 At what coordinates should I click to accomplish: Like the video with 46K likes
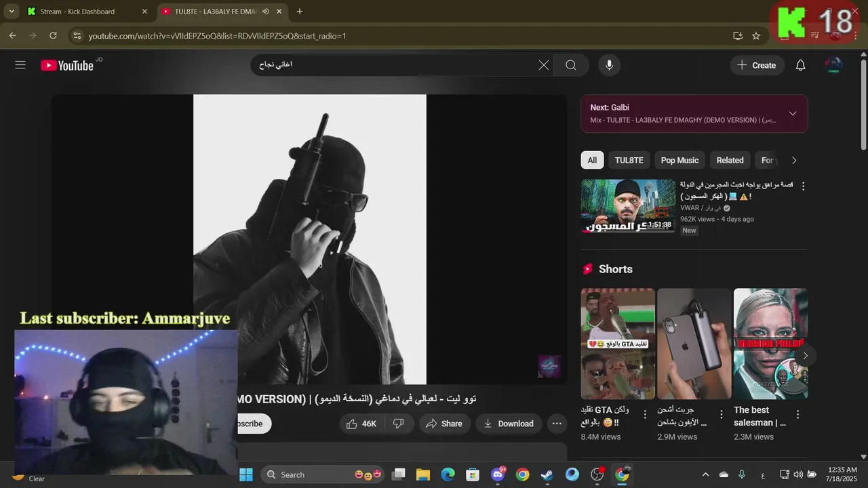[361, 424]
